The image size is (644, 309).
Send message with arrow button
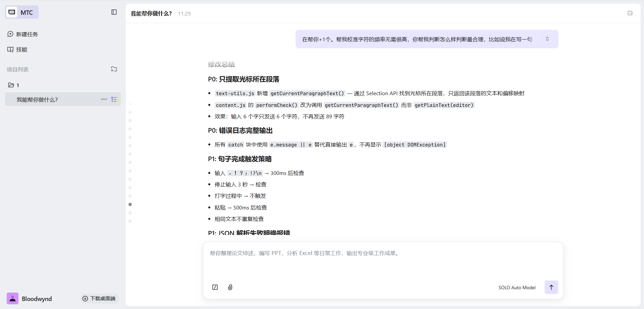click(x=551, y=287)
